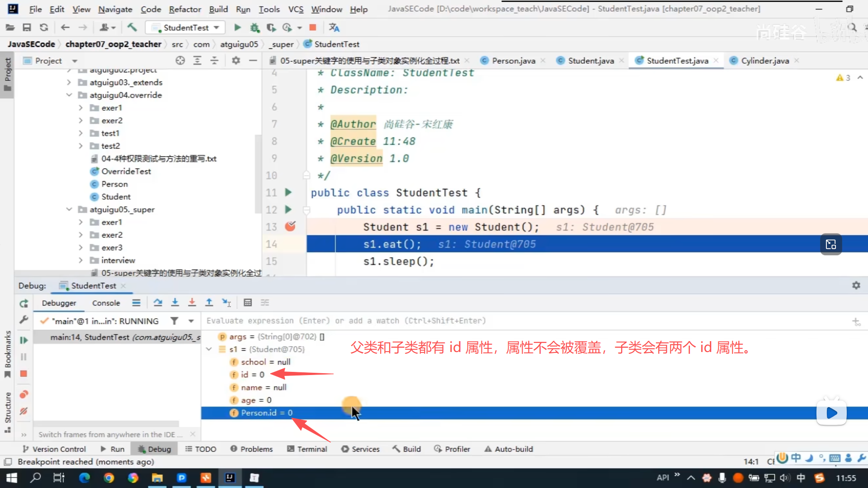868x488 pixels.
Task: Collapse the s1 variable node
Action: tap(209, 349)
